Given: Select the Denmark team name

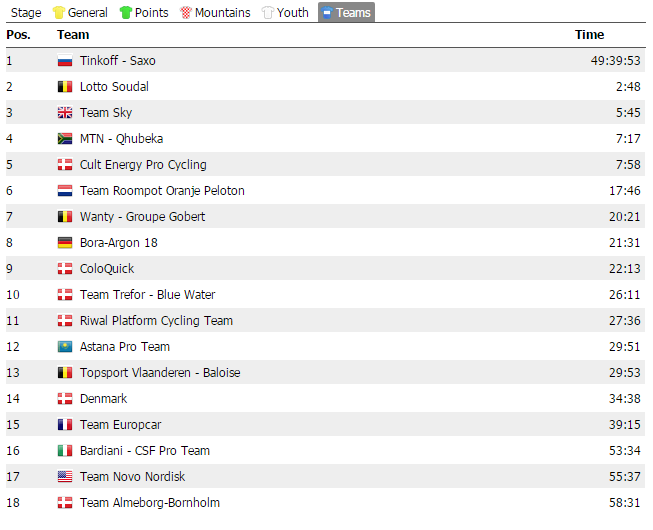Looking at the screenshot, I should coord(103,399).
